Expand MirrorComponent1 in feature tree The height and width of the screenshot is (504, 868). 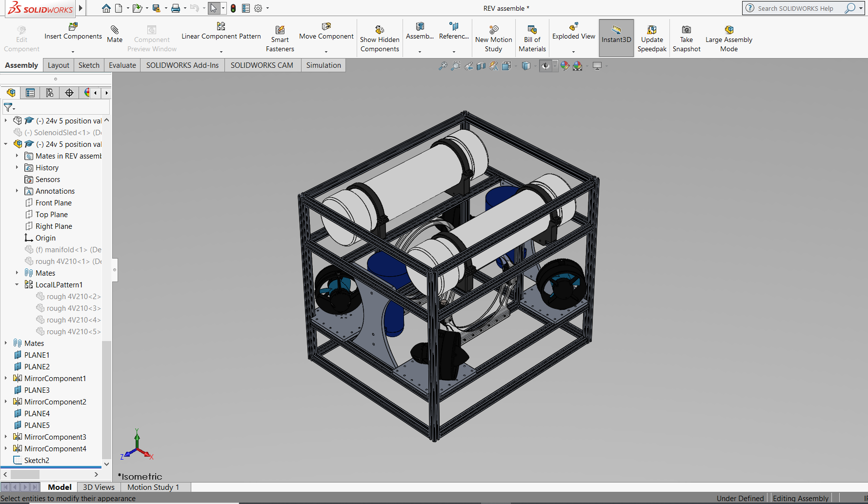pos(6,379)
